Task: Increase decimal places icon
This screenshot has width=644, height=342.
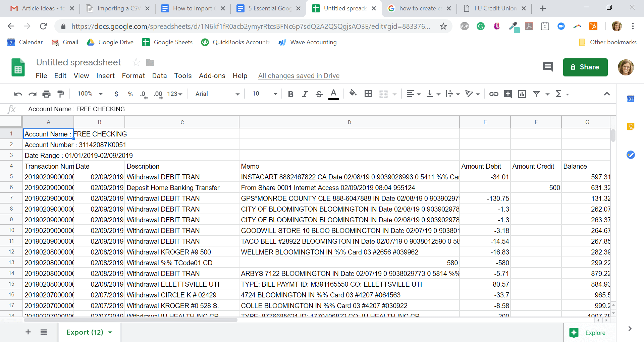Action: point(158,94)
